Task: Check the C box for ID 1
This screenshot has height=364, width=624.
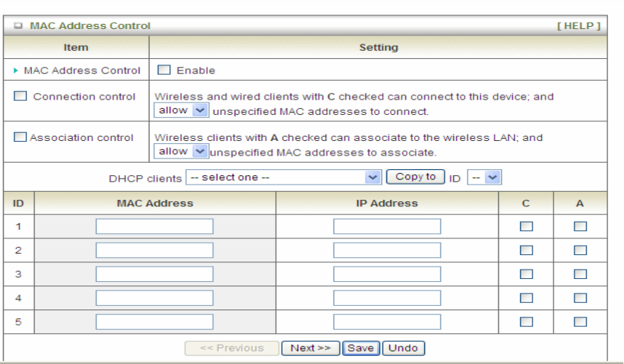Action: coord(525,227)
